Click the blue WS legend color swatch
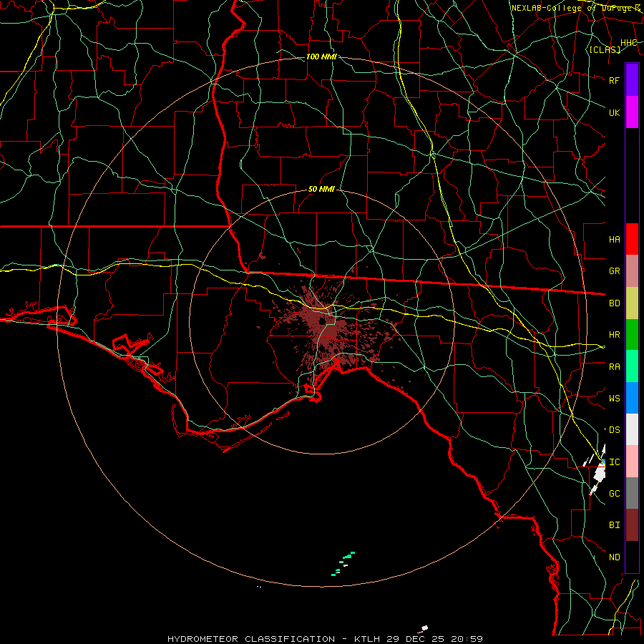This screenshot has width=644, height=644. coord(632,398)
